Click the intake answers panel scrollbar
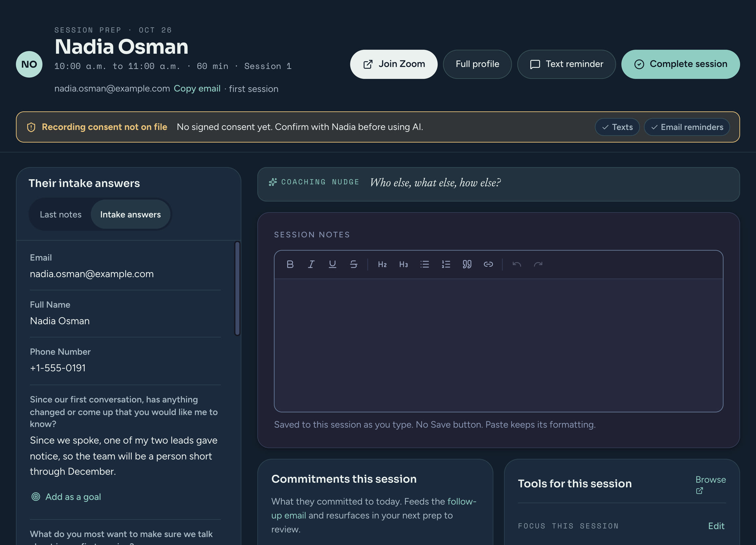The height and width of the screenshot is (545, 756). (237, 288)
